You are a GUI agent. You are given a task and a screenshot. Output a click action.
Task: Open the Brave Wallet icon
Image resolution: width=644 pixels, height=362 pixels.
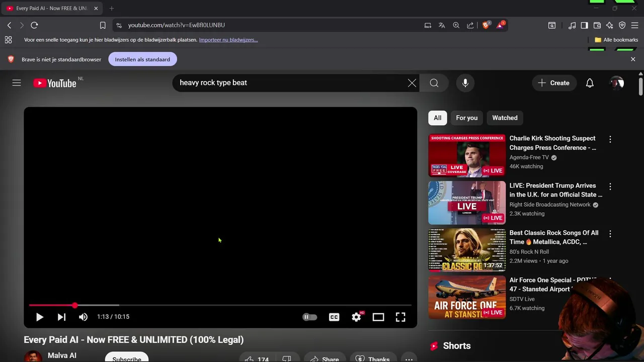(597, 25)
